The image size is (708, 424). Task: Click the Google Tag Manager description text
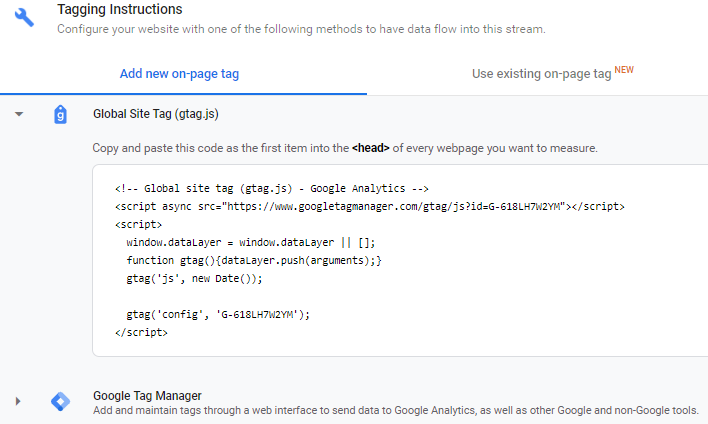(x=396, y=410)
